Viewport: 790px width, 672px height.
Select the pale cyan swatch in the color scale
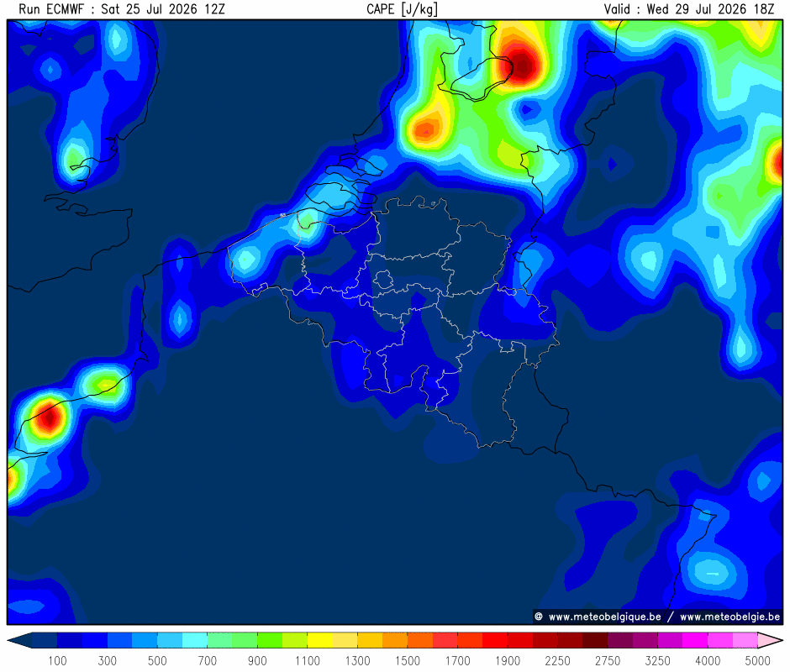click(x=195, y=640)
